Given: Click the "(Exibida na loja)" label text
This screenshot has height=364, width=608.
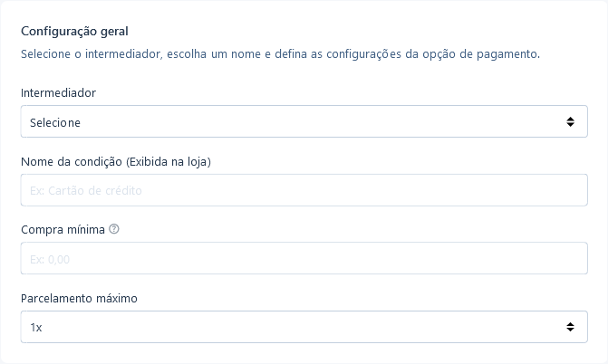Looking at the screenshot, I should pos(169,161).
